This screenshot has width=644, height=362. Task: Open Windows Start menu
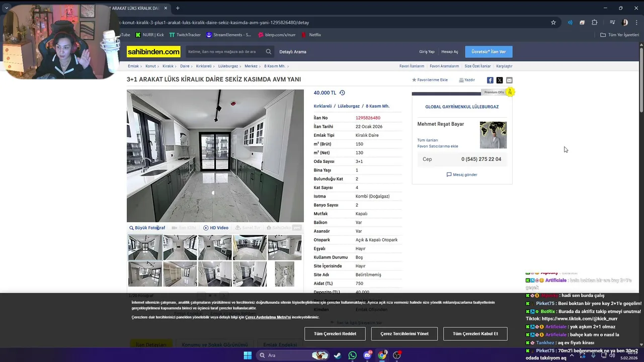coord(248,355)
